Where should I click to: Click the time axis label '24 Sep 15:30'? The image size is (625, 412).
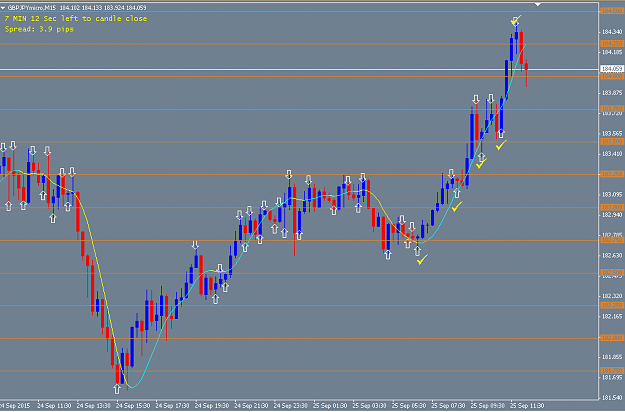[133, 406]
